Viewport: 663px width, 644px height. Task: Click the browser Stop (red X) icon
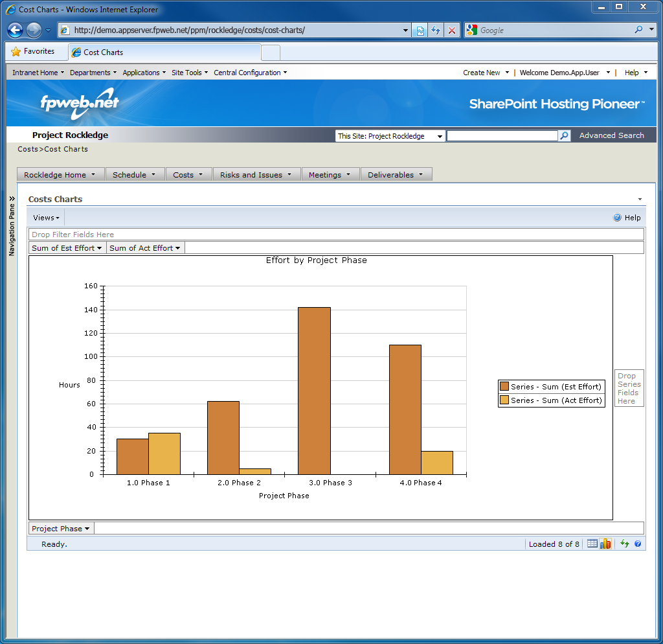pos(452,30)
